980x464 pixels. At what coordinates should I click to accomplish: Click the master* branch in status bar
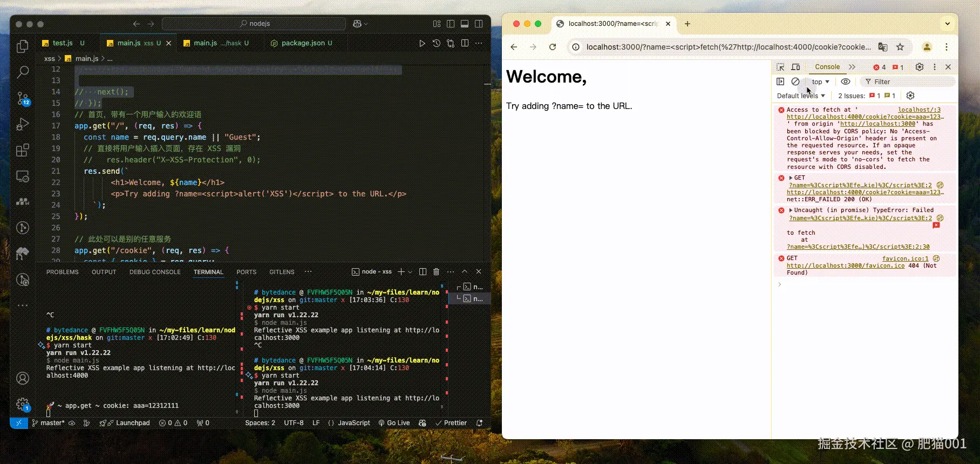(x=47, y=423)
